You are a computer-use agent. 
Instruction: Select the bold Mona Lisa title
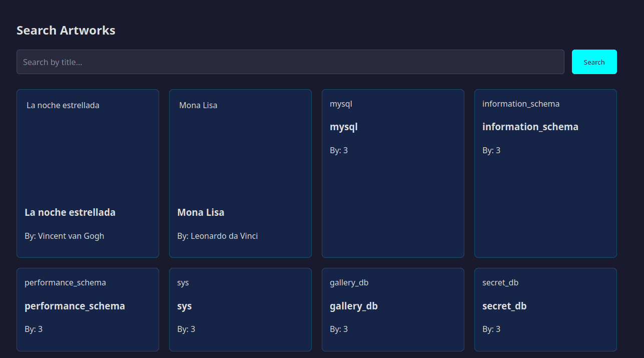[201, 212]
